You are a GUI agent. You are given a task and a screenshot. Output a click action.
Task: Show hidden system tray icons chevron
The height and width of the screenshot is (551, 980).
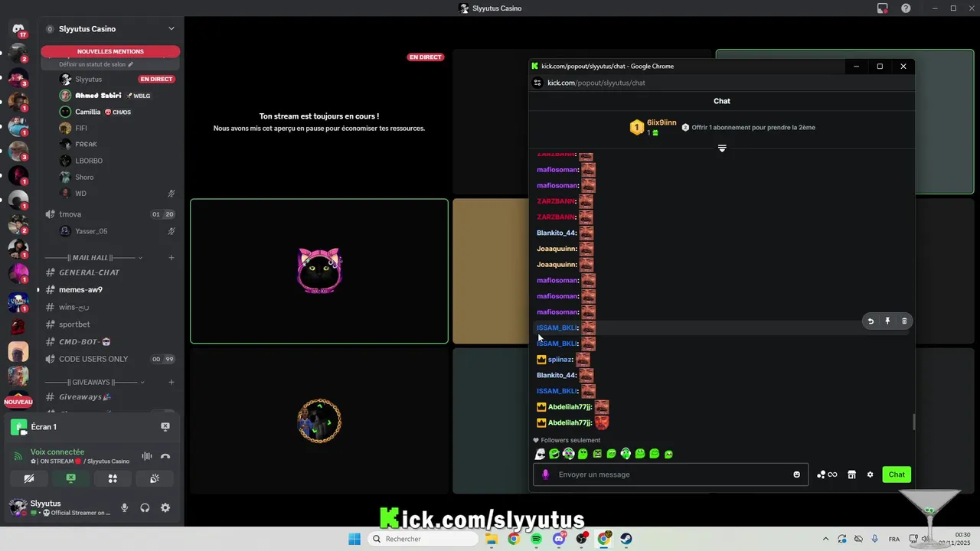(825, 539)
